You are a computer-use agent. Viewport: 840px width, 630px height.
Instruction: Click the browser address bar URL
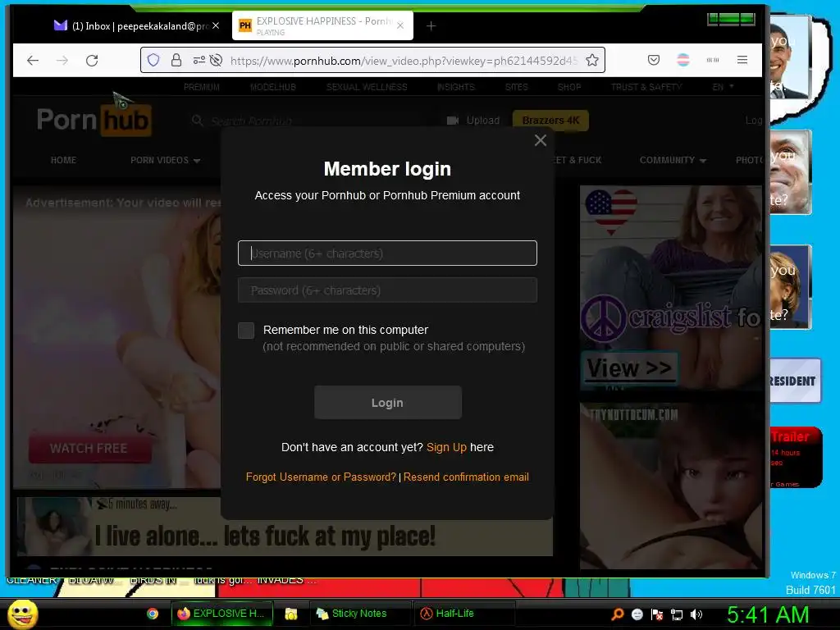[x=404, y=61]
